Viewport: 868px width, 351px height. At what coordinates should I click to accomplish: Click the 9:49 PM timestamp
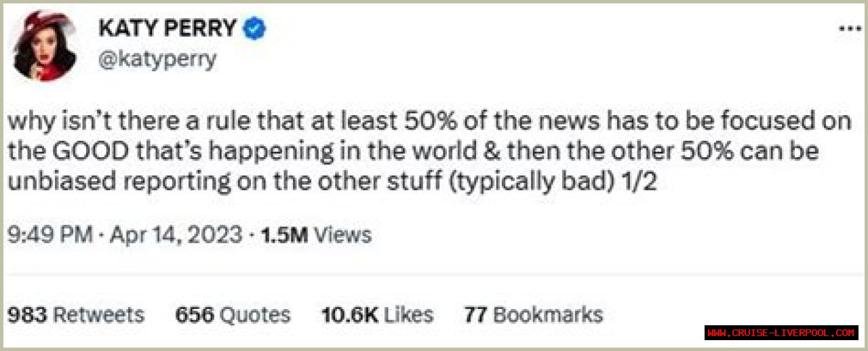[x=50, y=235]
